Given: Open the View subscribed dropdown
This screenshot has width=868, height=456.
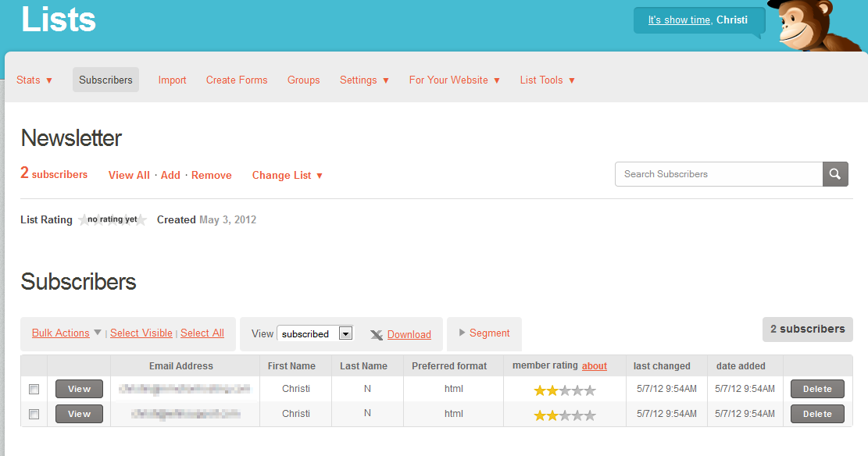Looking at the screenshot, I should [315, 334].
